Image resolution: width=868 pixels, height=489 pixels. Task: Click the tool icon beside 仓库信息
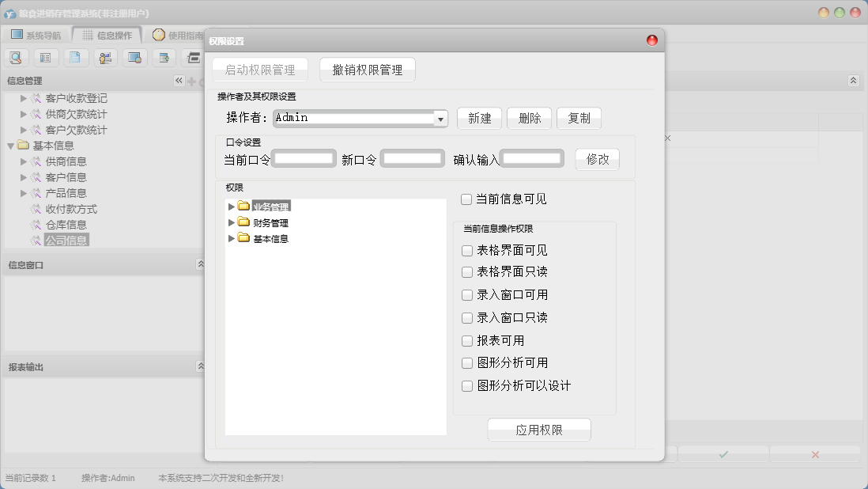[36, 225]
